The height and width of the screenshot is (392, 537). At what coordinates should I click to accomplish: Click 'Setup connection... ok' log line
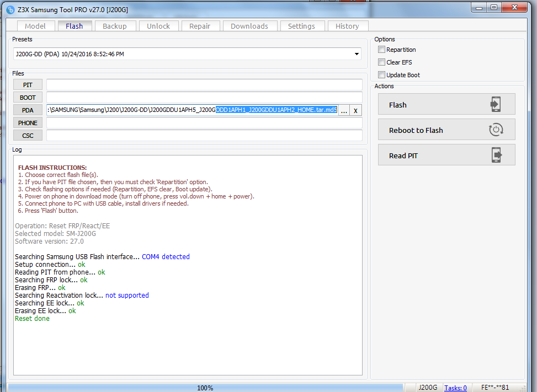coord(50,265)
